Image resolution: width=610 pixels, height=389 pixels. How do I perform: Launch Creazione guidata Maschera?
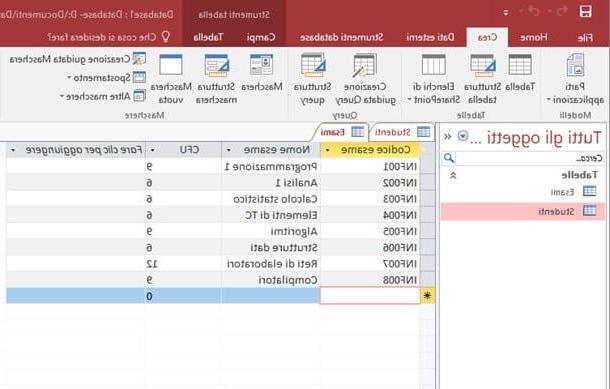coord(78,59)
